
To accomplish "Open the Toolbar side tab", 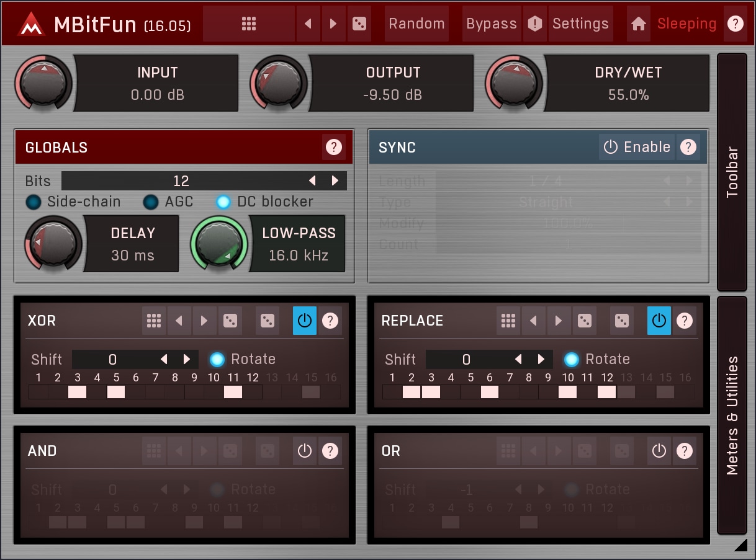I will click(732, 172).
